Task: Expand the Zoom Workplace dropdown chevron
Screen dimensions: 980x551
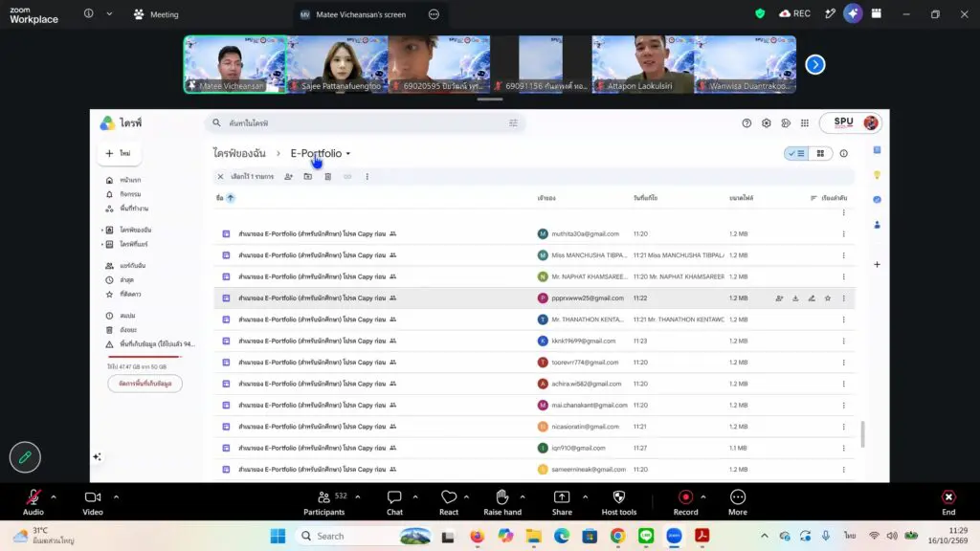Action: tap(109, 13)
